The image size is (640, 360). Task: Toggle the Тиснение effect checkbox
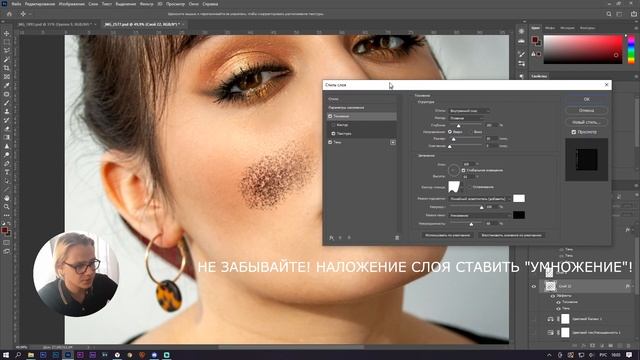[x=330, y=116]
